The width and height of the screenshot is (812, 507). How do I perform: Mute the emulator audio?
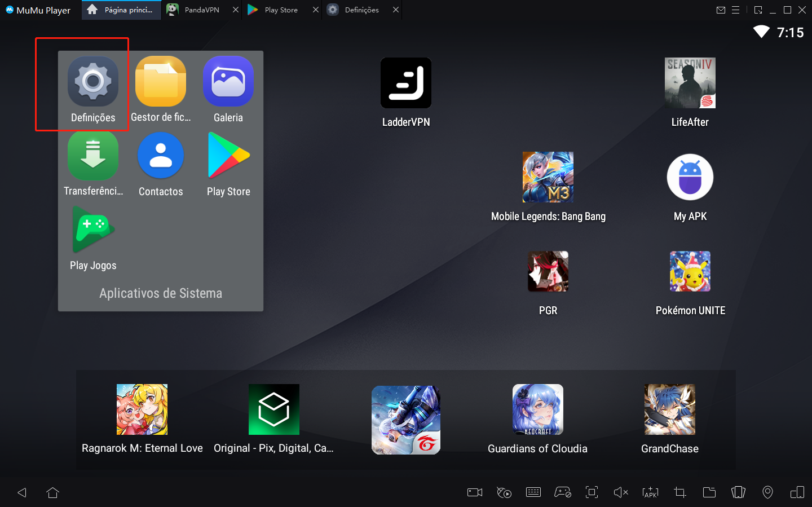(621, 492)
